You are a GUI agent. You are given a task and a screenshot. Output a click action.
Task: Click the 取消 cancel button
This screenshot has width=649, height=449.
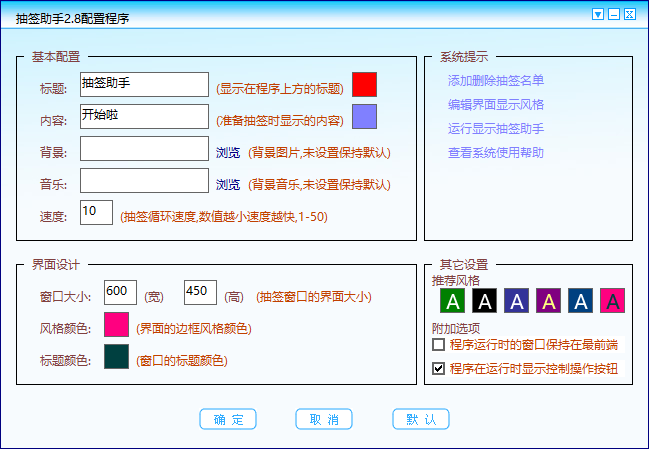(324, 419)
